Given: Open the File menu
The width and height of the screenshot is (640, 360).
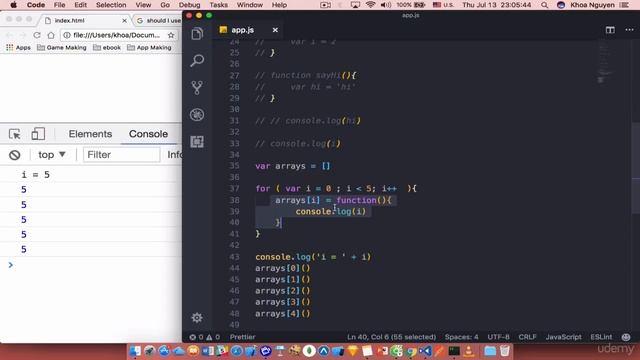Looking at the screenshot, I should (x=59, y=5).
